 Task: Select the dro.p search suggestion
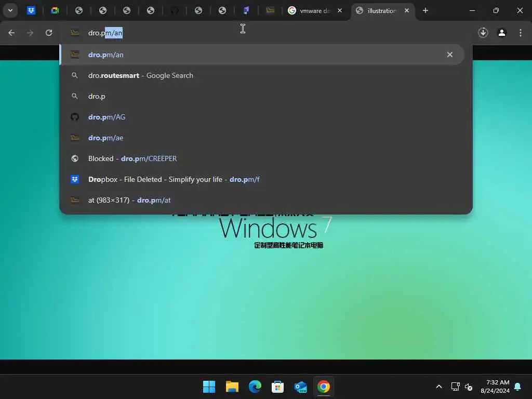[262, 96]
